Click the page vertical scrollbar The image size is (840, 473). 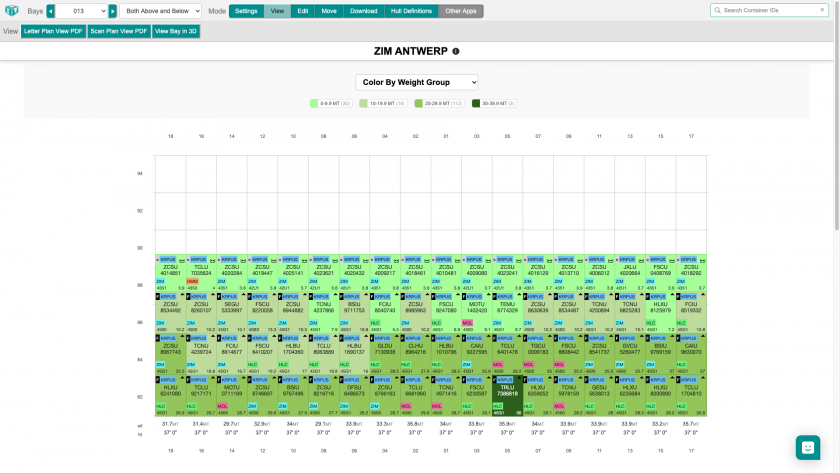836,118
